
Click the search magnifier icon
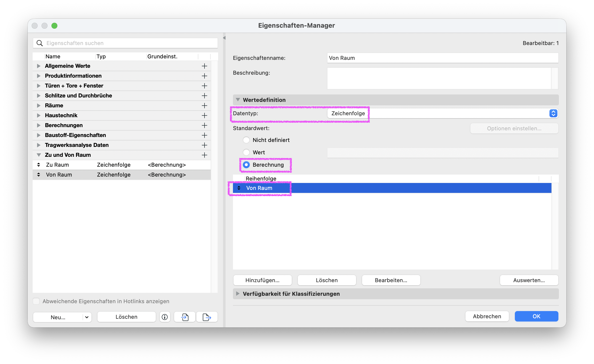pyautogui.click(x=40, y=43)
